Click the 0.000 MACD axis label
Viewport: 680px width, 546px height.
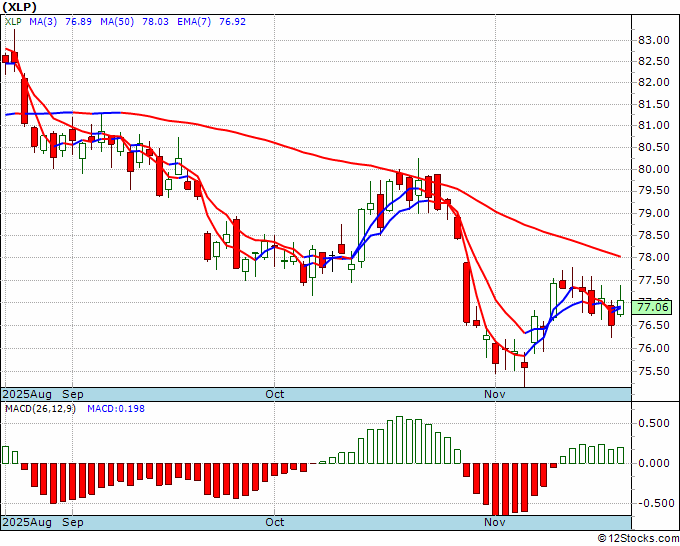[654, 463]
